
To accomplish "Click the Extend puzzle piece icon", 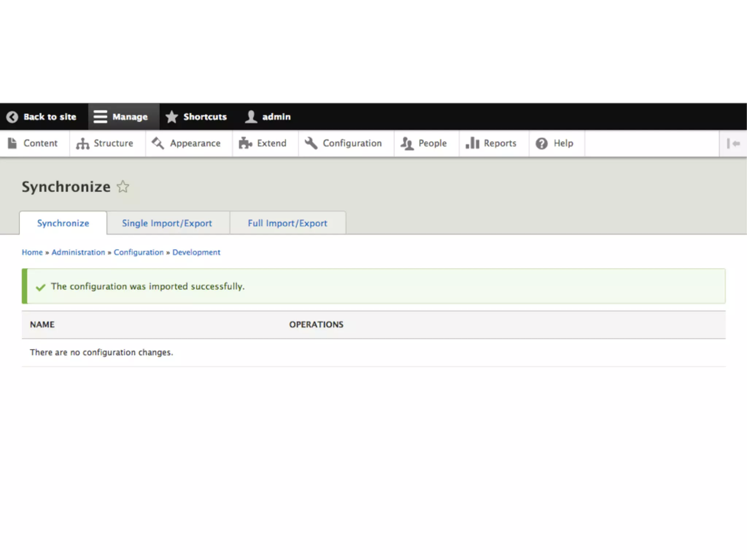I will pos(245,143).
